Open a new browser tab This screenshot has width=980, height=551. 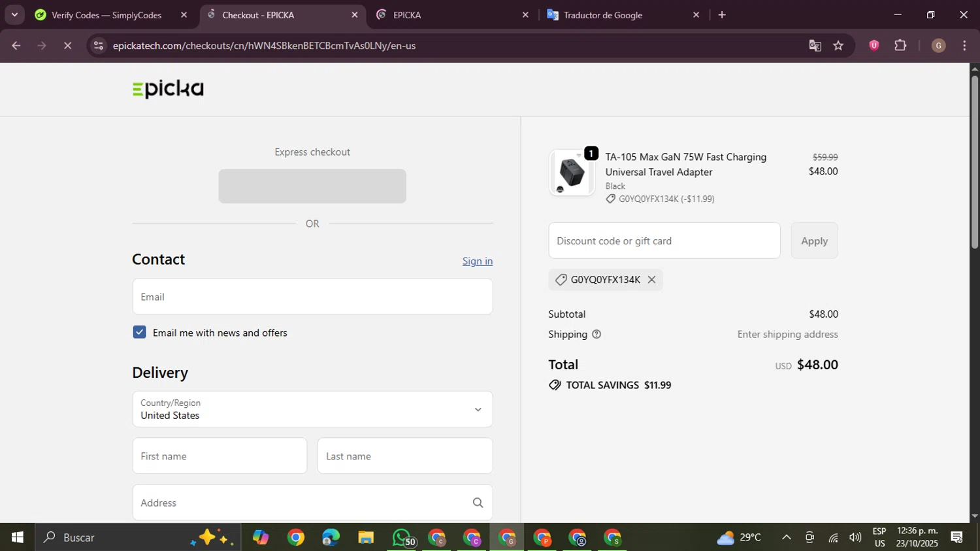coord(722,15)
